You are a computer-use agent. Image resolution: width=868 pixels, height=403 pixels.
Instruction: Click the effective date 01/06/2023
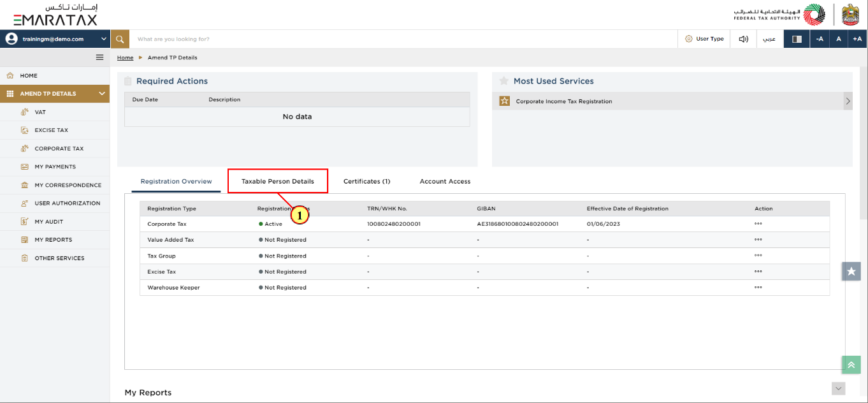pyautogui.click(x=604, y=224)
